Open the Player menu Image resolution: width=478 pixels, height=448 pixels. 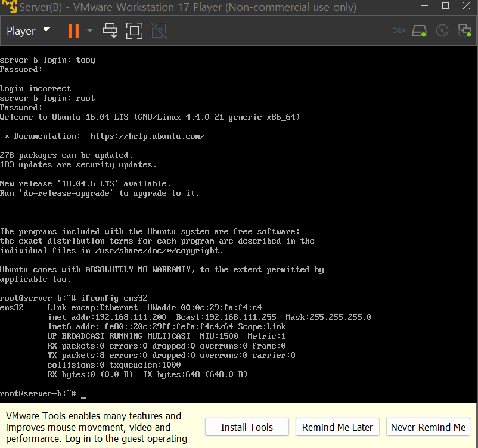[28, 30]
